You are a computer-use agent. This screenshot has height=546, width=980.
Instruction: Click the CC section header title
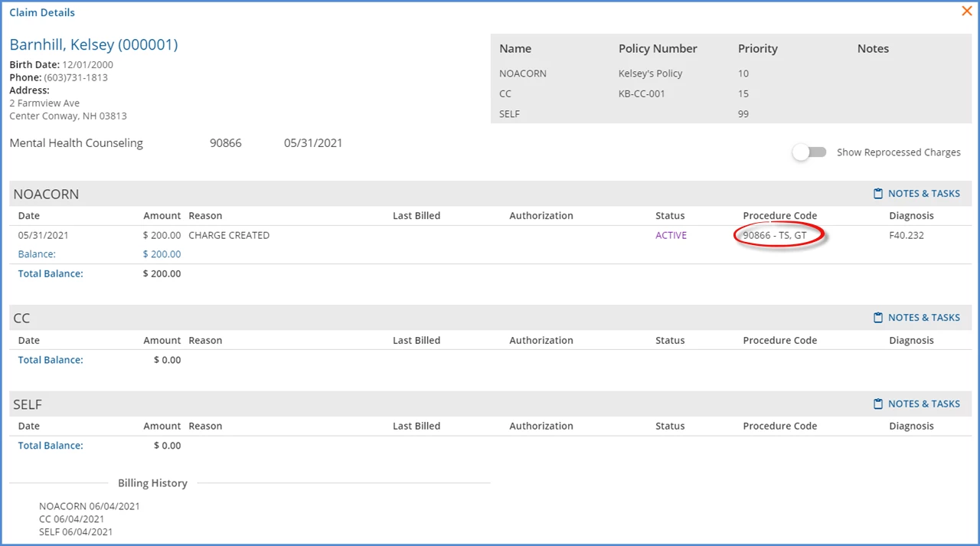click(x=21, y=319)
